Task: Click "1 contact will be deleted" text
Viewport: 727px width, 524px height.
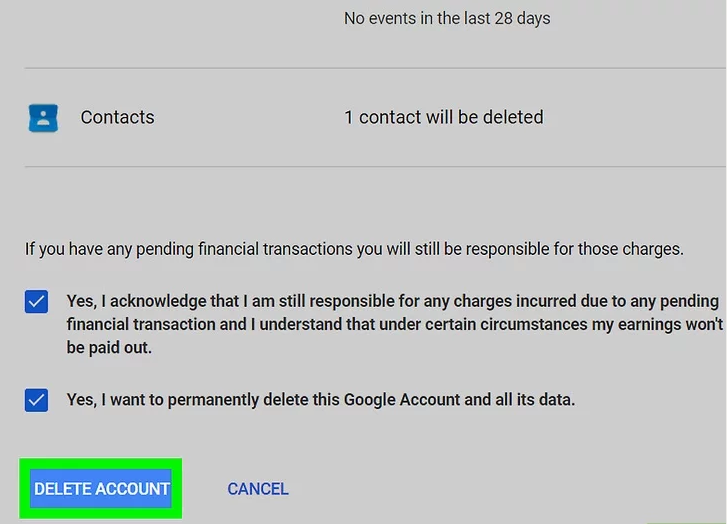Action: tap(444, 117)
